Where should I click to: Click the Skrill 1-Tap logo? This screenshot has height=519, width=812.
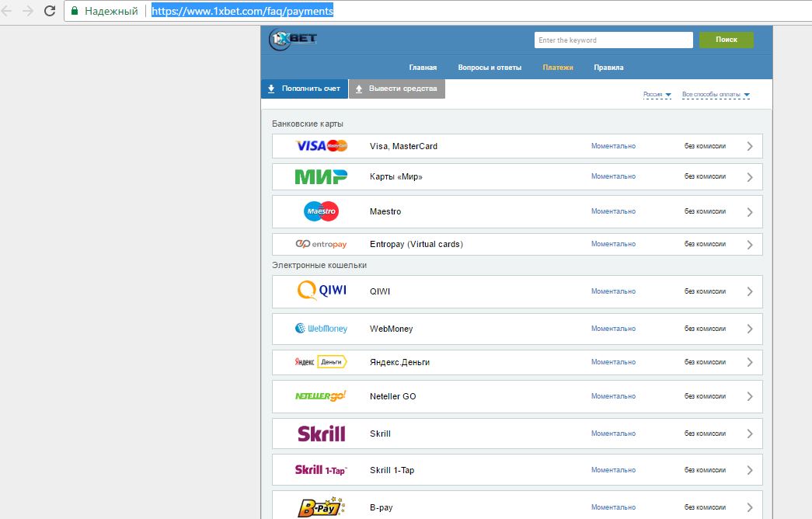pyautogui.click(x=321, y=470)
